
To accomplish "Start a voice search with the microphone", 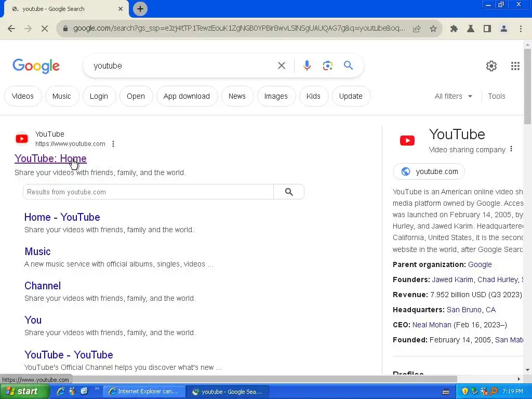I will pyautogui.click(x=307, y=65).
